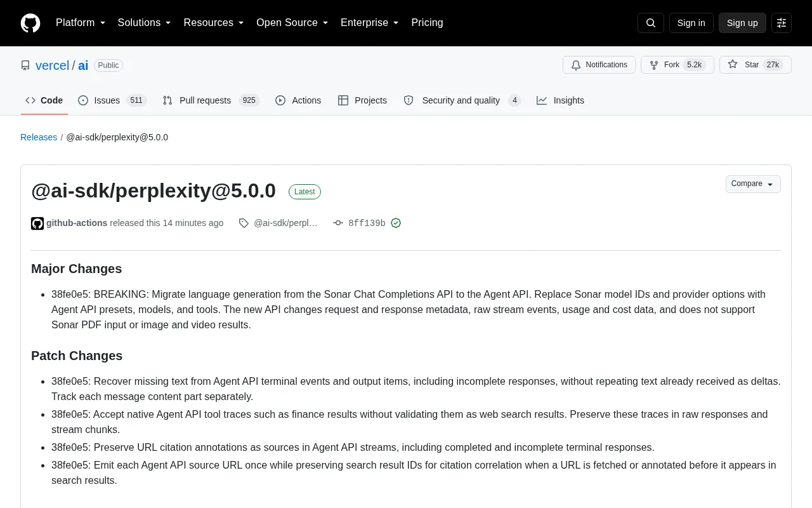812x508 pixels.
Task: Go to the Releases breadcrumb link
Action: coord(39,137)
